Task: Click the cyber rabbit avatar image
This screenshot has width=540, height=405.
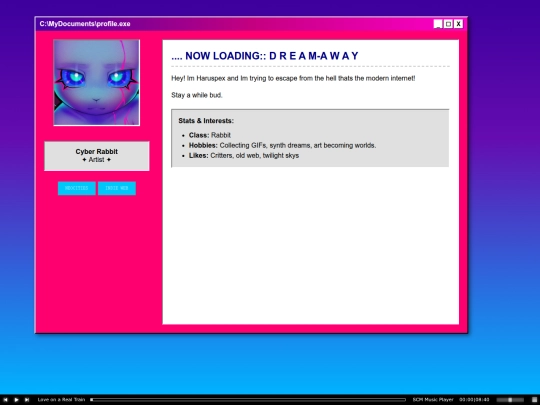Action: point(96,83)
